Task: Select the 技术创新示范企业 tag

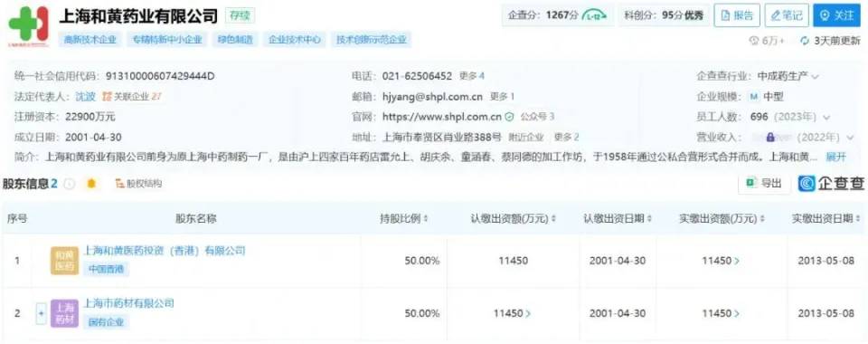Action: tap(372, 40)
